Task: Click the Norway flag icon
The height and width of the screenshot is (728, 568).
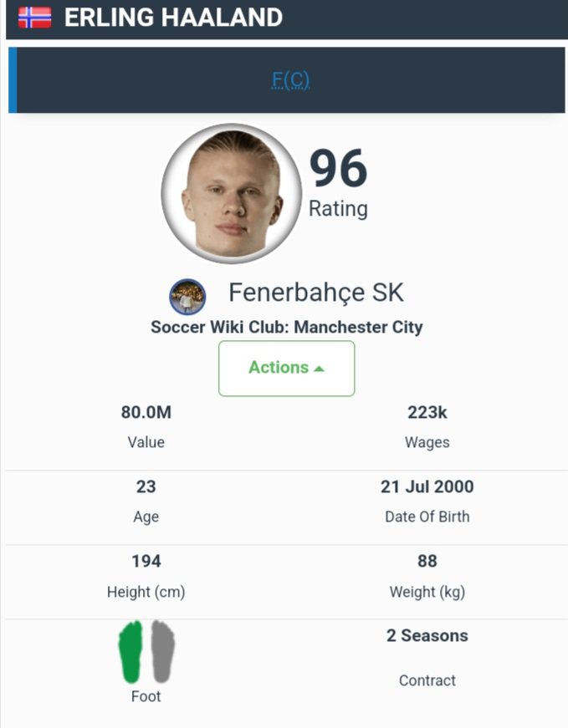Action: pos(34,18)
